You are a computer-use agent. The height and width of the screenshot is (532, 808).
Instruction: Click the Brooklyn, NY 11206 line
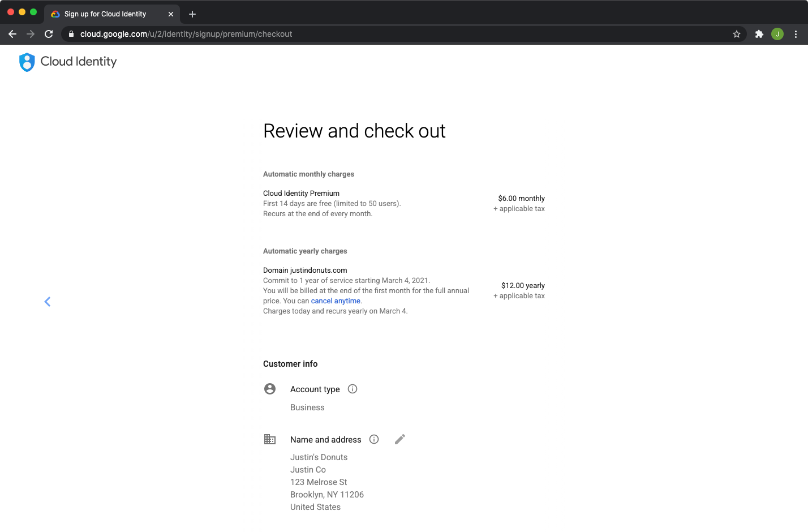(327, 495)
